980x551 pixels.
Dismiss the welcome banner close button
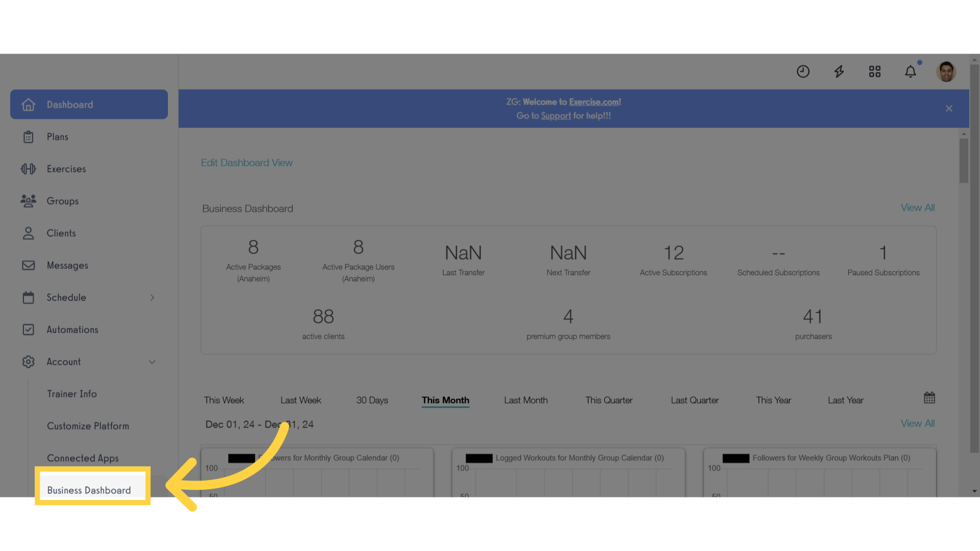click(x=949, y=108)
